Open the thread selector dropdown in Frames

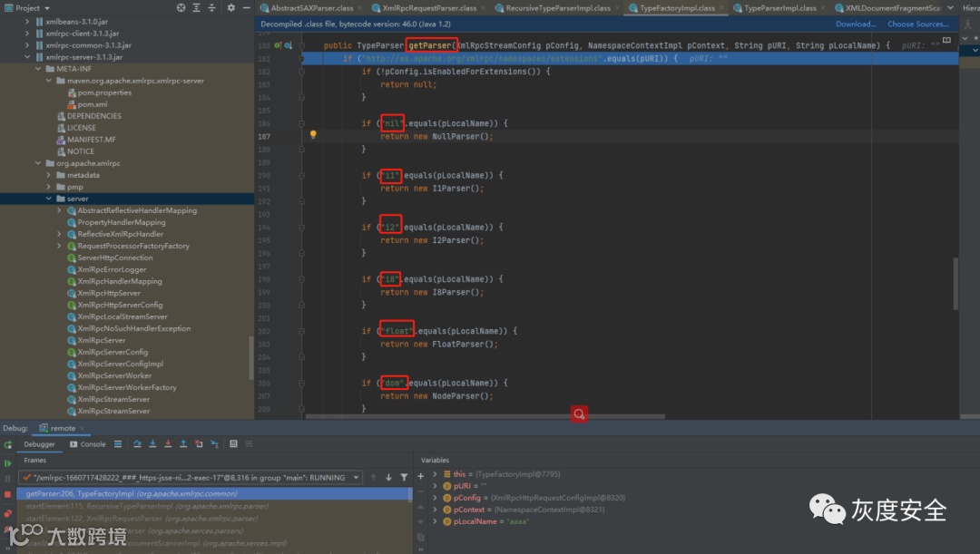click(x=356, y=478)
